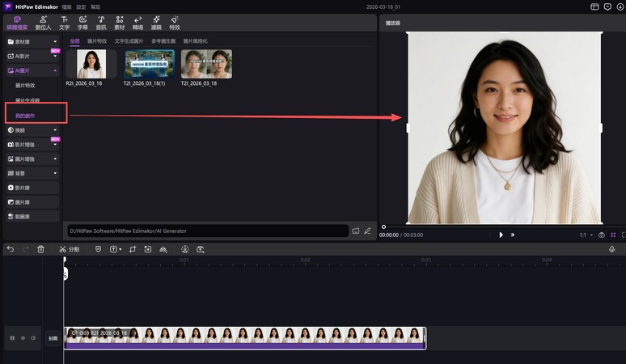Select 我的創作 in the sidebar
This screenshot has height=364, width=626.
coord(25,116)
